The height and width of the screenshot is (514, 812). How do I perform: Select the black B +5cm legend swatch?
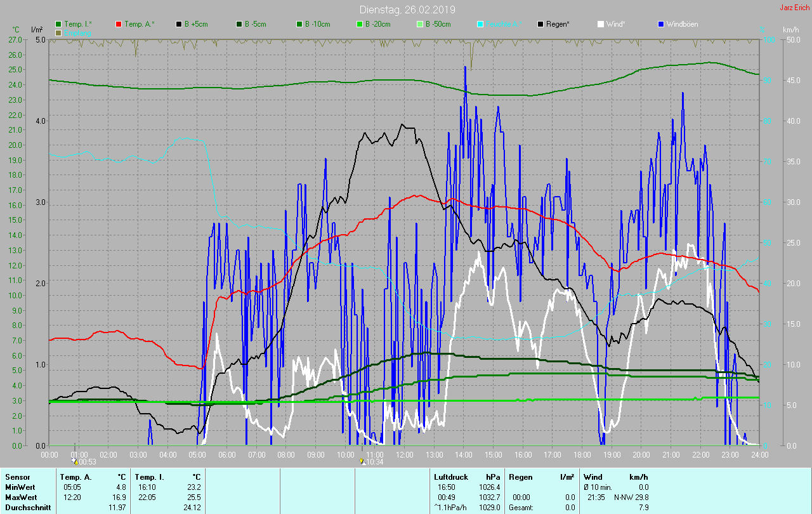pyautogui.click(x=179, y=24)
